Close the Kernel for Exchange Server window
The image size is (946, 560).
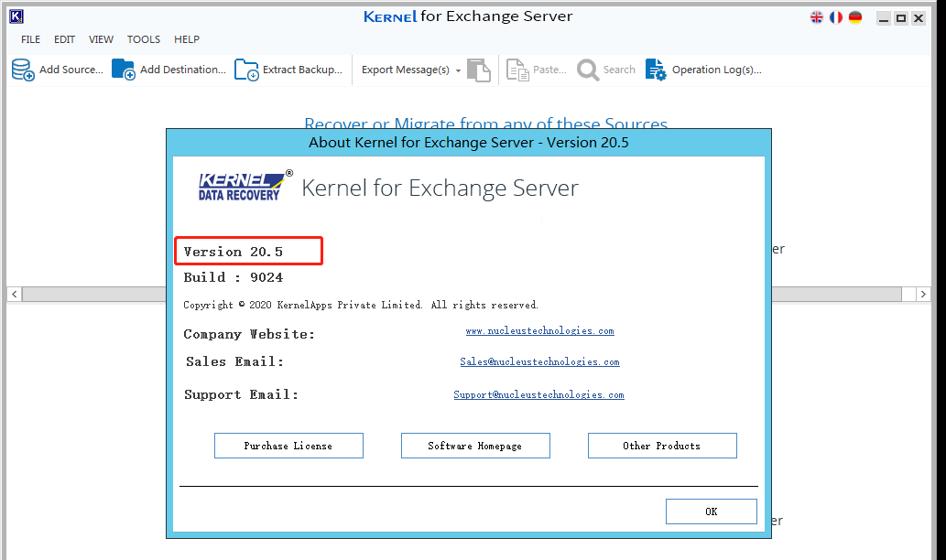[919, 18]
